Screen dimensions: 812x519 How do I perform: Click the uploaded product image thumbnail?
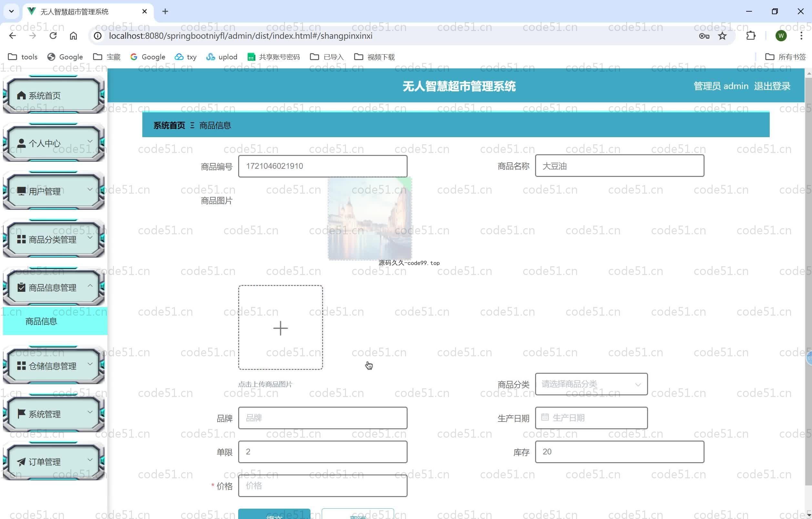pos(370,219)
